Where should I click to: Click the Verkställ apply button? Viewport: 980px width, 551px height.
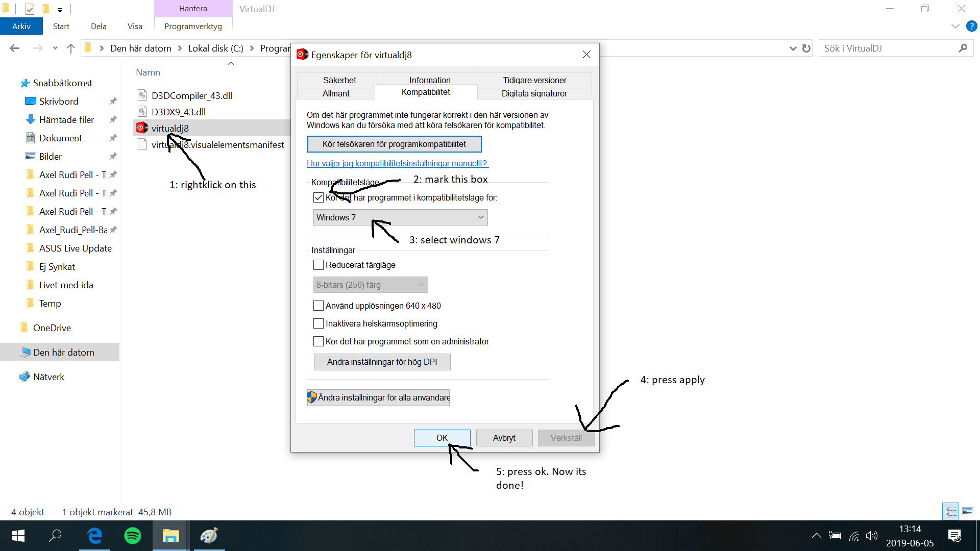click(566, 438)
